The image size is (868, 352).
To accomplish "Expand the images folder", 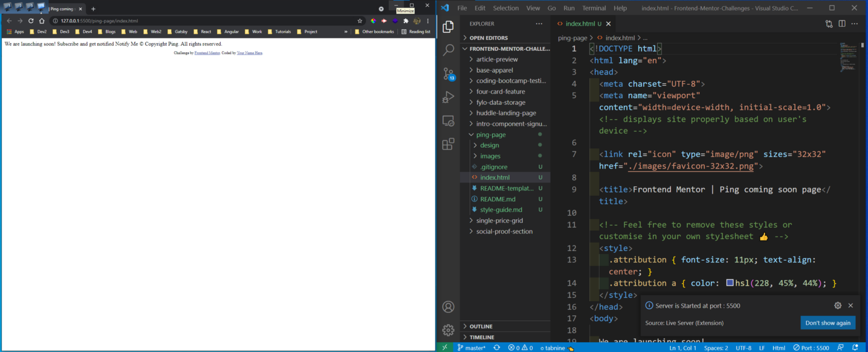I will [x=505, y=156].
